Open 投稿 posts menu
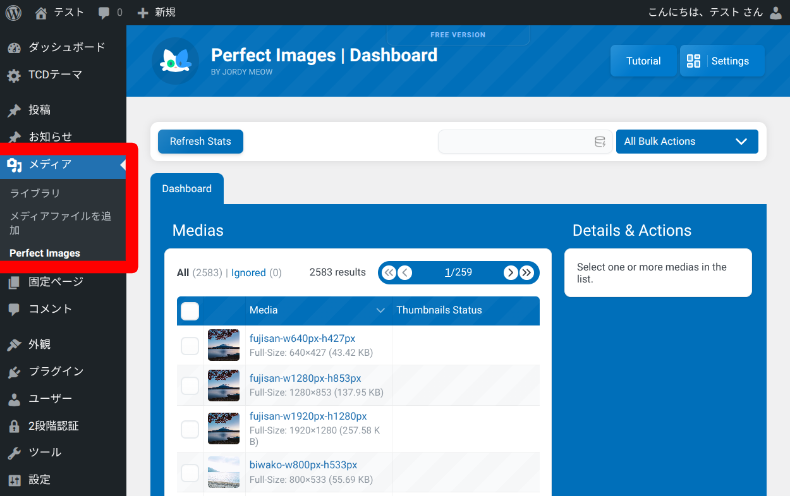 [63, 110]
